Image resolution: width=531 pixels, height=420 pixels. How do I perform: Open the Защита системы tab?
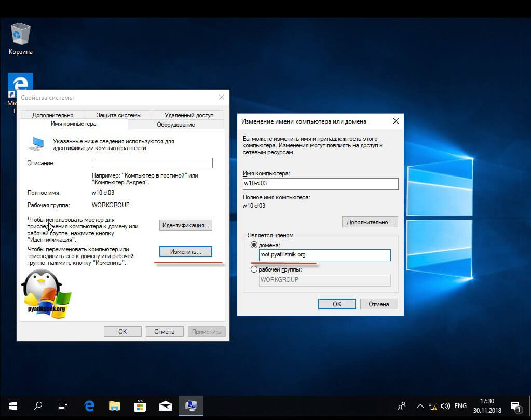pyautogui.click(x=119, y=115)
